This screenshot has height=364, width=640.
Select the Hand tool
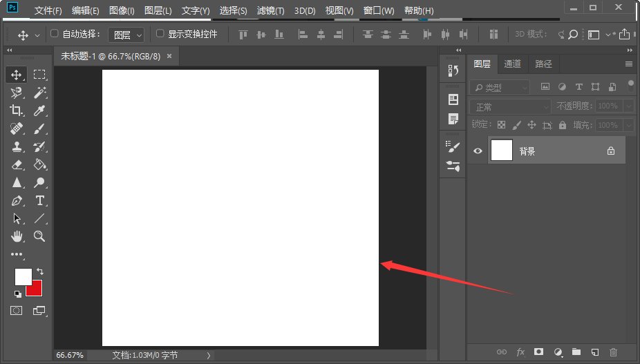click(x=17, y=236)
